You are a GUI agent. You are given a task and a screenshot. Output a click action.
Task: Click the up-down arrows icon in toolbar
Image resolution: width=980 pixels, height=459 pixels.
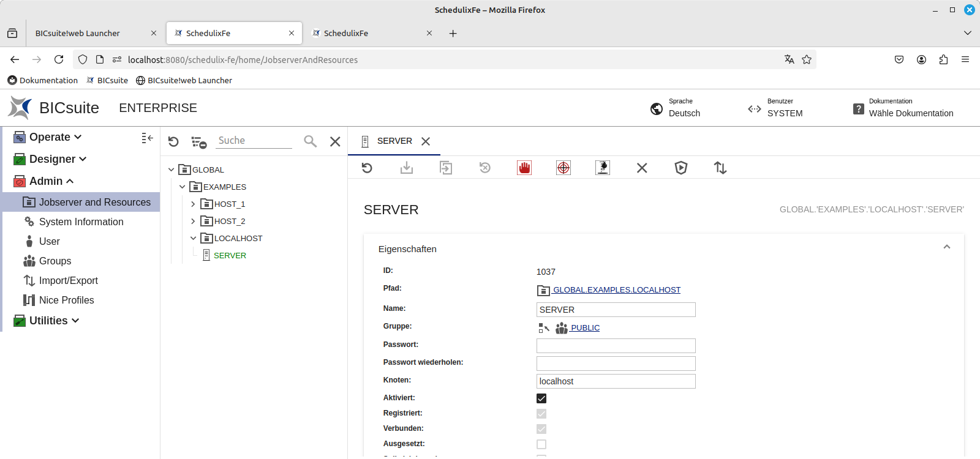(720, 168)
